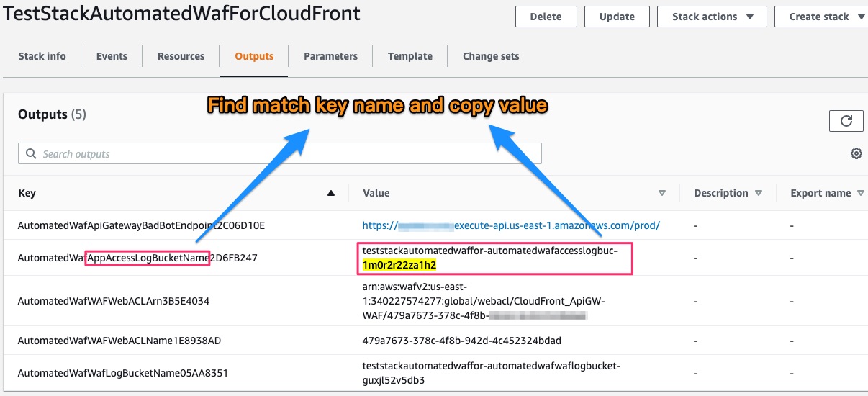View the Template tab

click(410, 56)
